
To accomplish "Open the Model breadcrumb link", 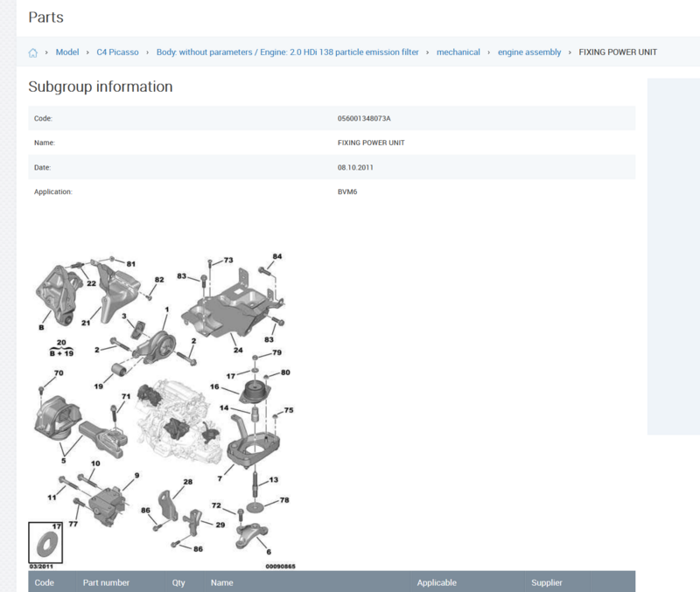I will click(x=67, y=52).
